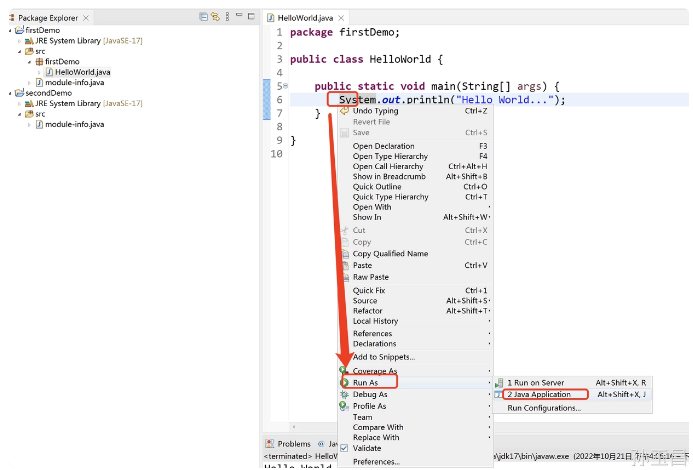The height and width of the screenshot is (470, 693).
Task: Open the Open With submenu
Action: point(415,207)
